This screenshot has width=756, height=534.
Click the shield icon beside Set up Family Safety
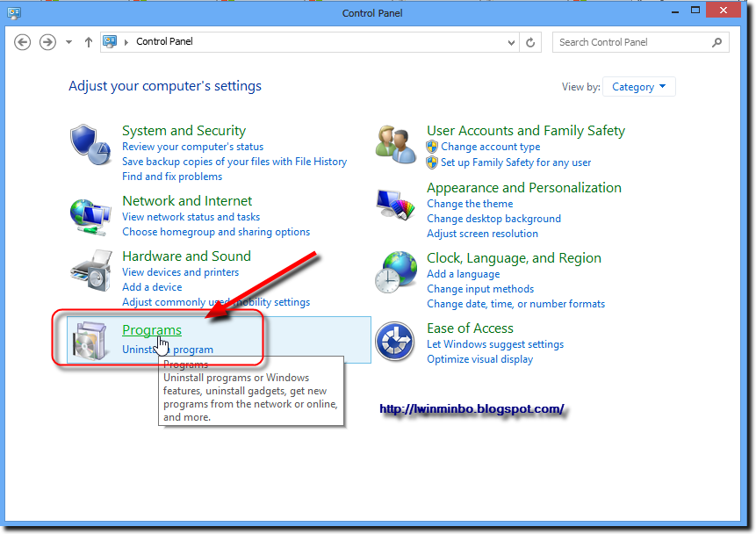click(432, 162)
